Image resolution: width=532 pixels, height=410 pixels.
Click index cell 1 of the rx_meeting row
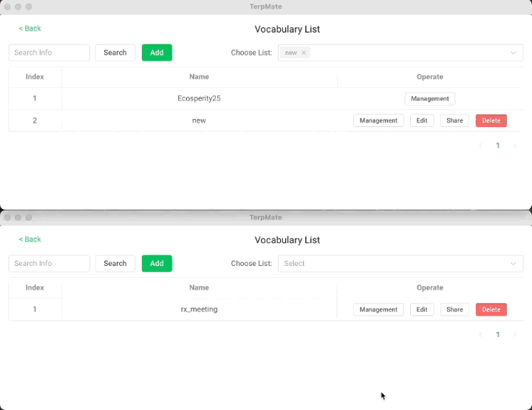click(35, 310)
